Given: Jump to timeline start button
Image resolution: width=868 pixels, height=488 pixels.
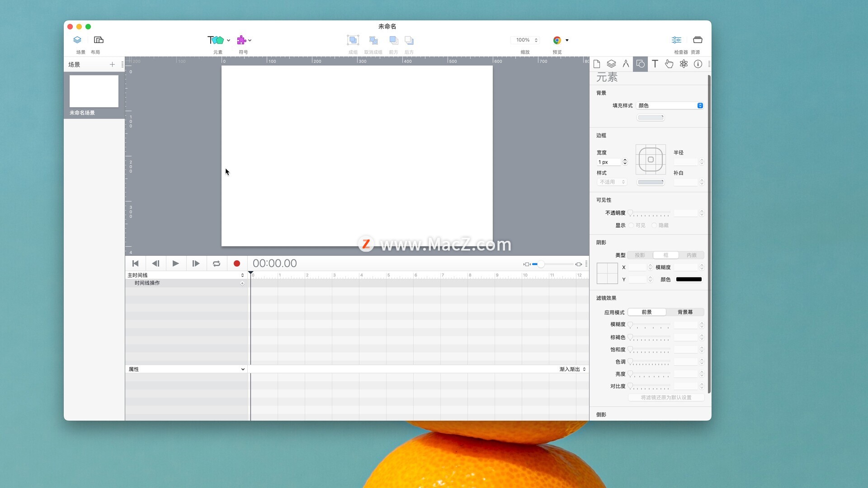Looking at the screenshot, I should (135, 263).
